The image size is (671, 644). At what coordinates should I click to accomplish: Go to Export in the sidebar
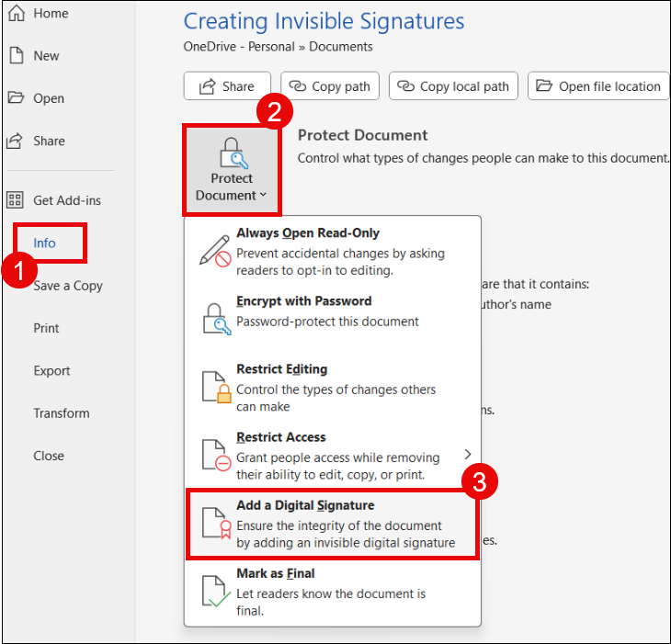[x=51, y=371]
